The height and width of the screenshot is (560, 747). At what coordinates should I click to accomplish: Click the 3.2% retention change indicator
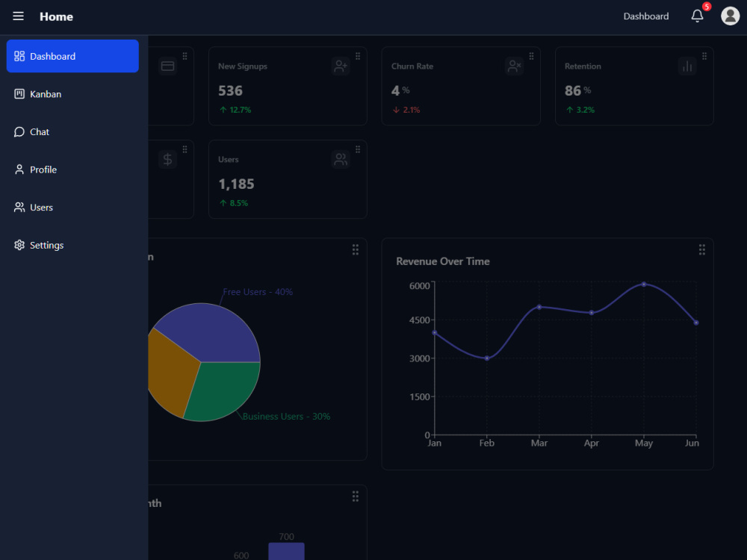pos(580,110)
